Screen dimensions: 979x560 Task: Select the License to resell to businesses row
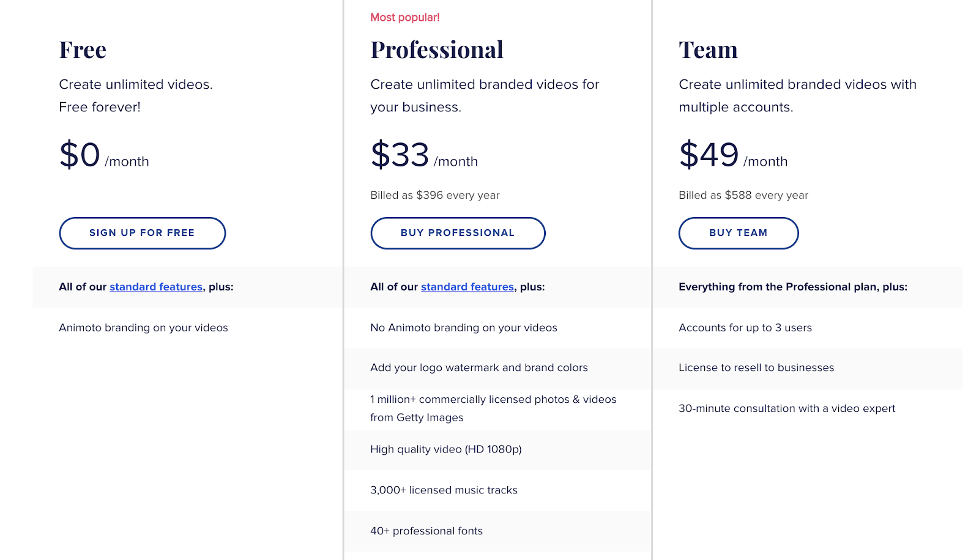point(756,367)
